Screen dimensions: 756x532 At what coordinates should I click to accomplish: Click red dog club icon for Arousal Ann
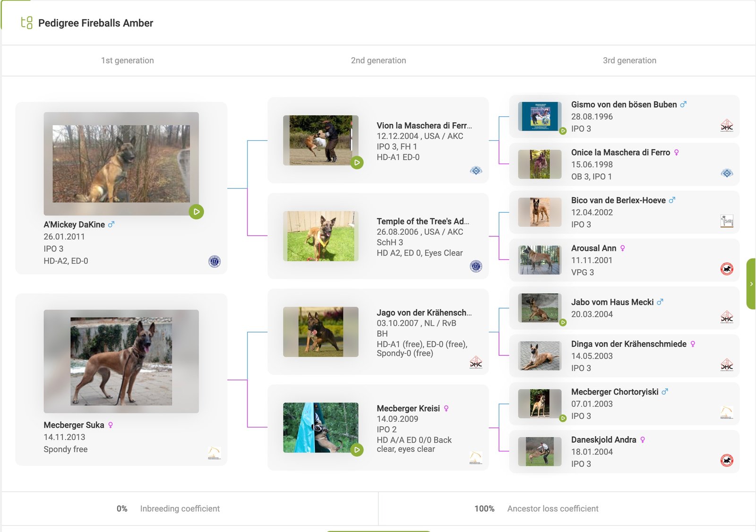click(727, 269)
